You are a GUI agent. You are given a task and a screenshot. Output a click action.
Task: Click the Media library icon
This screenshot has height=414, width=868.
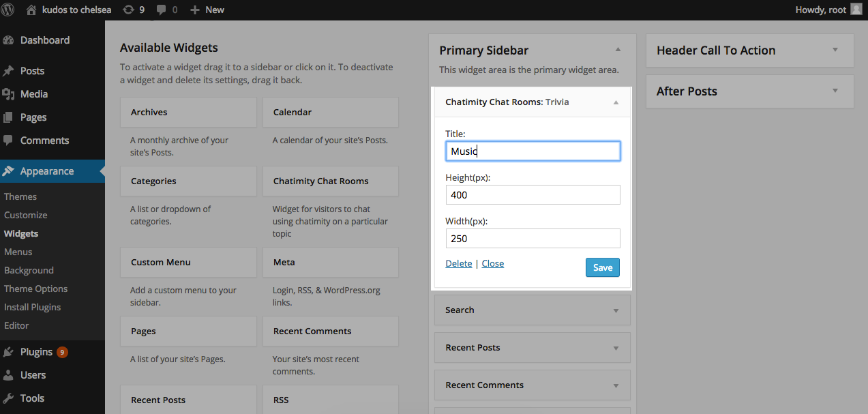pyautogui.click(x=8, y=94)
